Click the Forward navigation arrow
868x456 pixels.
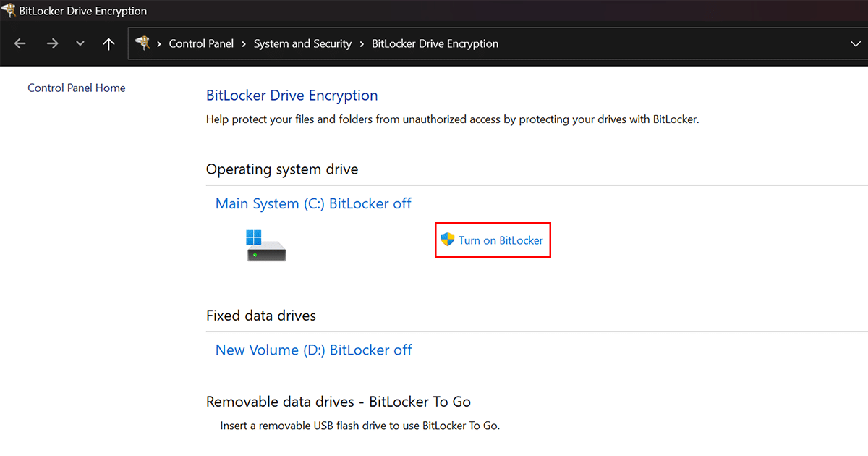52,44
